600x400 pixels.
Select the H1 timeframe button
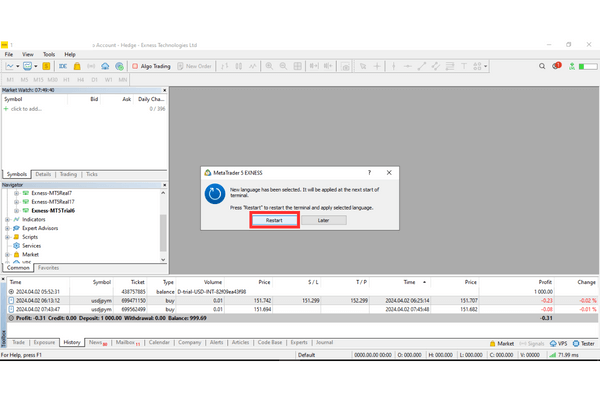[66, 78]
